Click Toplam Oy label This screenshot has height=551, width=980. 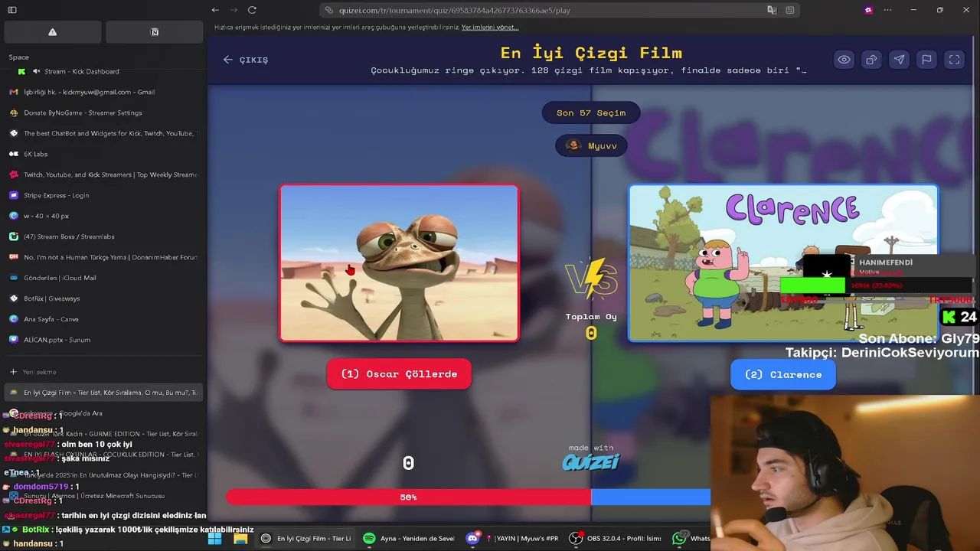tap(591, 317)
